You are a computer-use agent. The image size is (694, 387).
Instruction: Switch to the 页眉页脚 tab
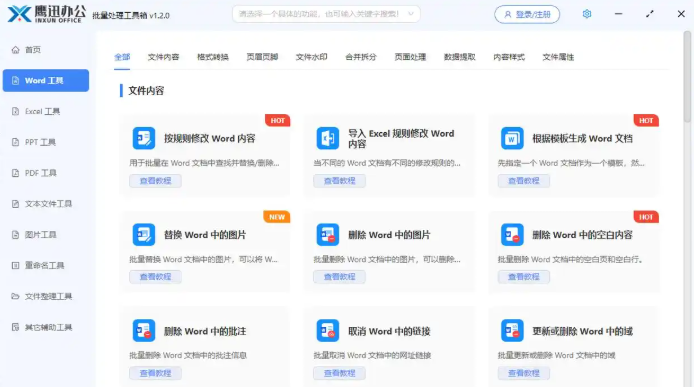[x=262, y=57]
